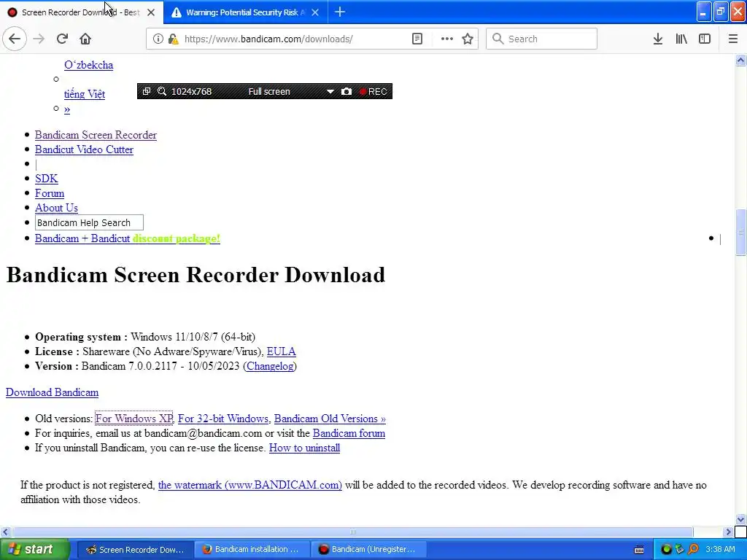Click the » more languages link
Viewport: 747px width, 560px height.
point(67,109)
